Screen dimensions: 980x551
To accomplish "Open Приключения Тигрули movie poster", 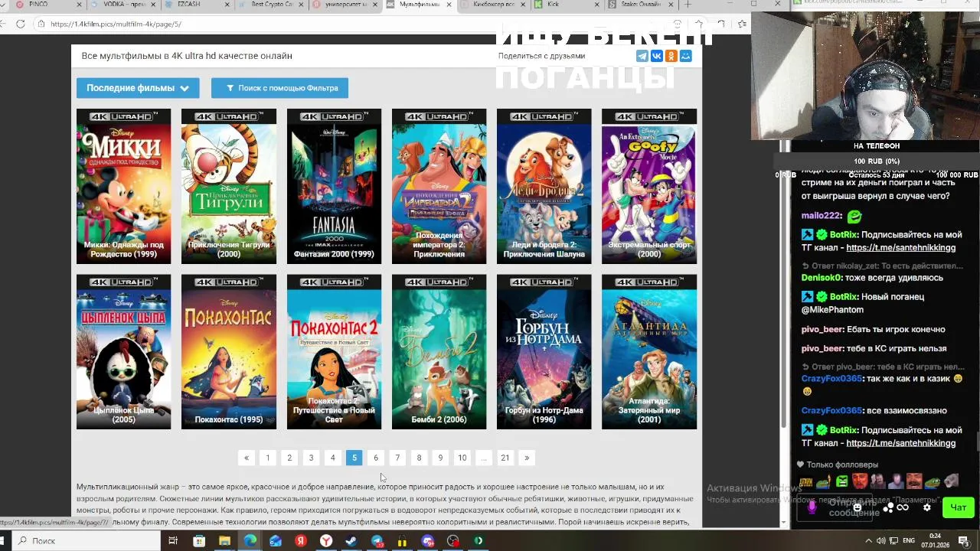I will tap(229, 187).
